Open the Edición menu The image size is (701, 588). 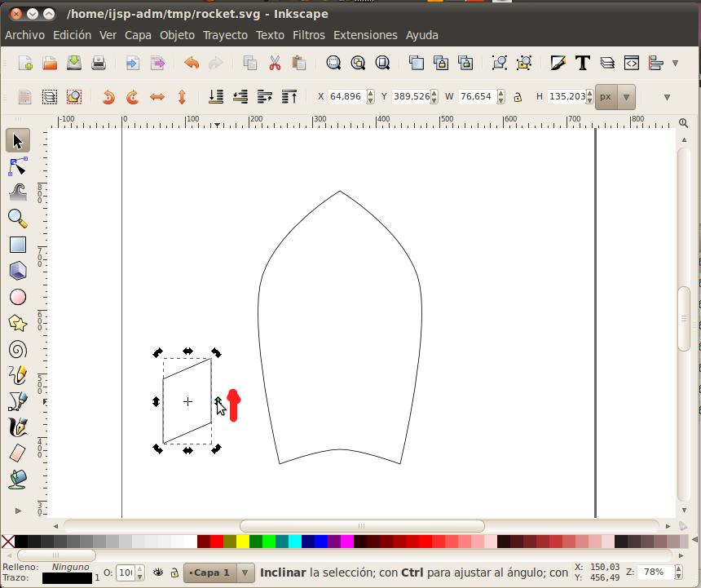pos(72,35)
